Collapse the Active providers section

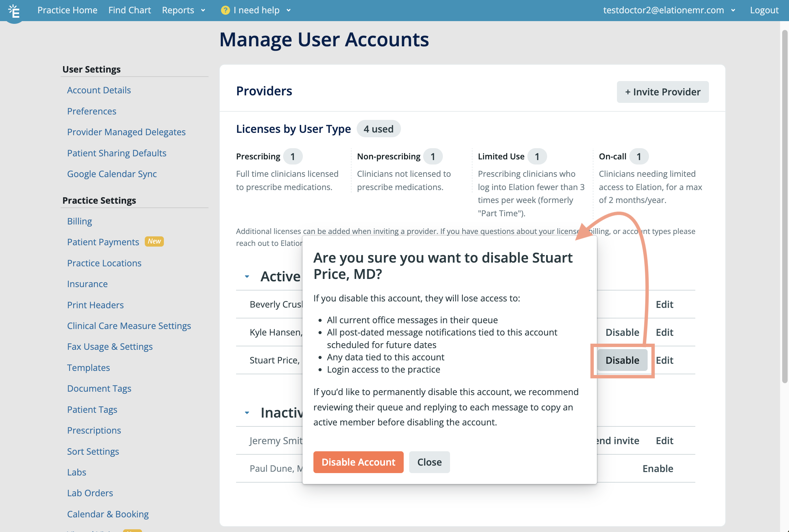[247, 277]
